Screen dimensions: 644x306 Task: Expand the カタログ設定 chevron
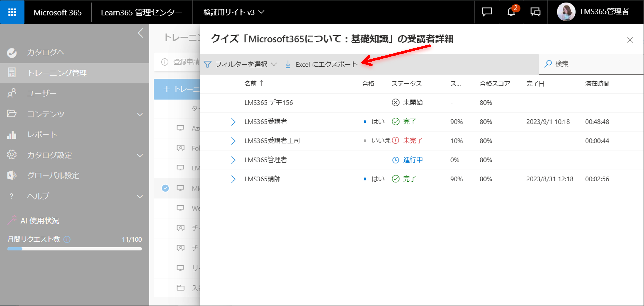pos(140,155)
